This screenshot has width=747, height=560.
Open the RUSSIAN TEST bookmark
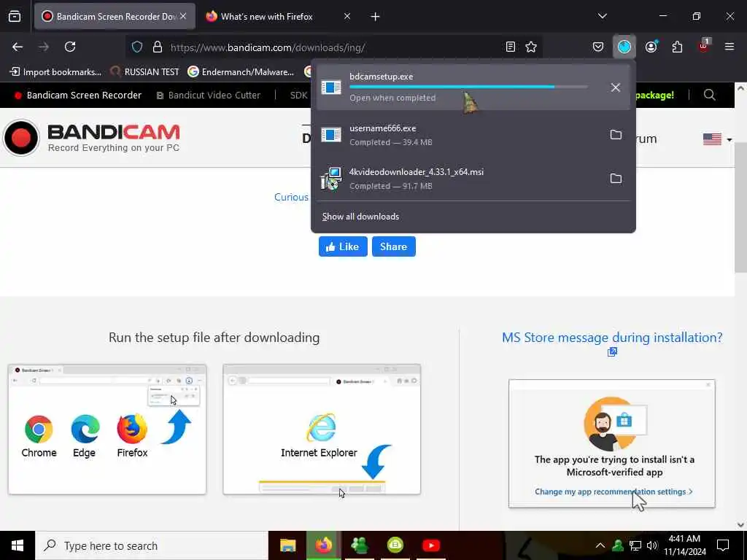pos(144,72)
